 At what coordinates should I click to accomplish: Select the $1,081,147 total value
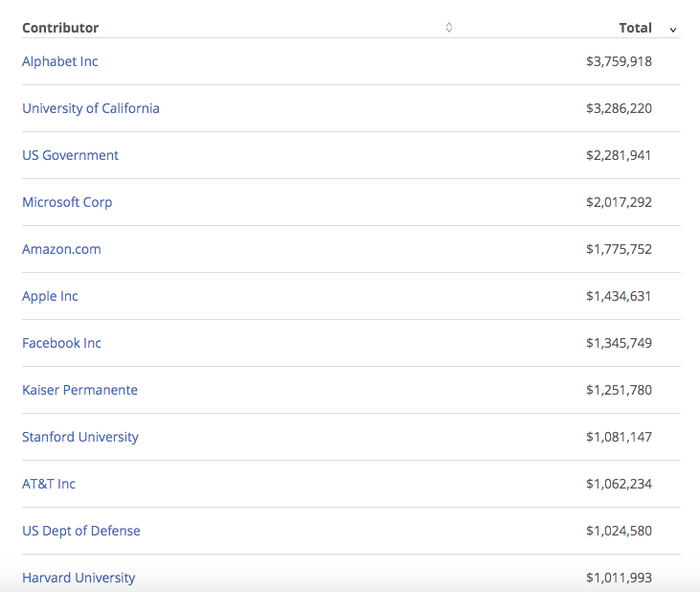[x=619, y=437]
